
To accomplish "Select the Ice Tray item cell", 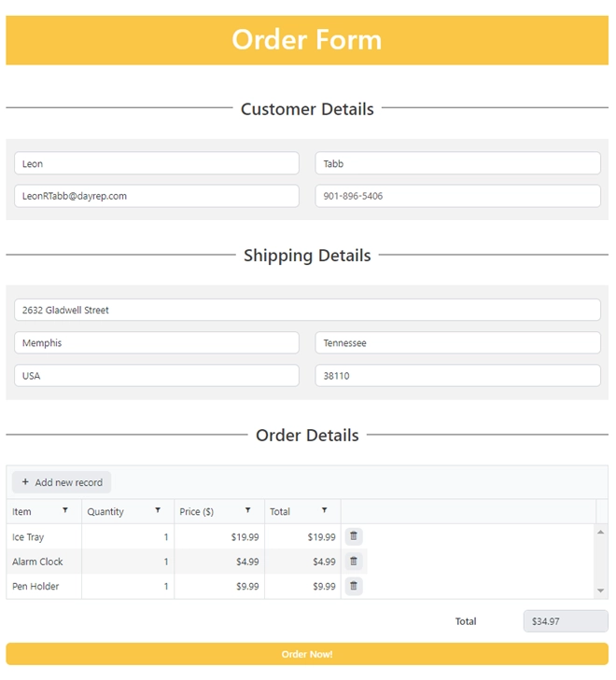I will pos(44,537).
